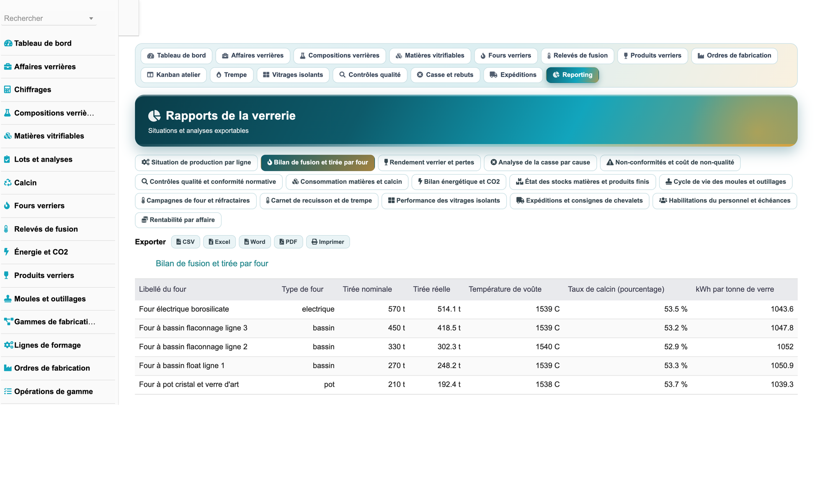Open Contrôles qualité et conformité normative report
The height and width of the screenshot is (504, 815).
[209, 182]
